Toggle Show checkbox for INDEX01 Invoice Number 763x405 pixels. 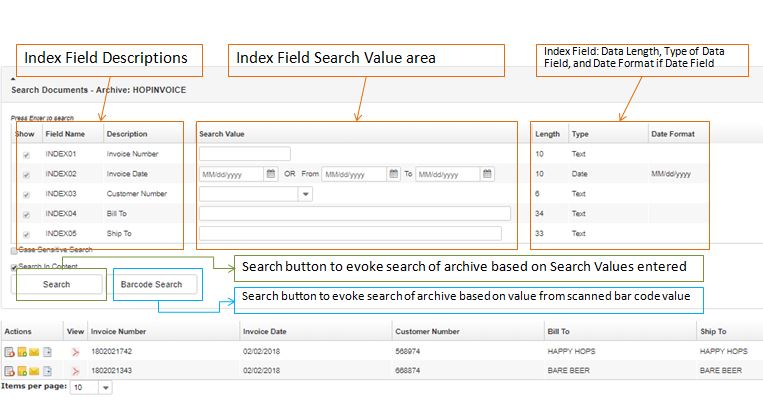(x=26, y=154)
